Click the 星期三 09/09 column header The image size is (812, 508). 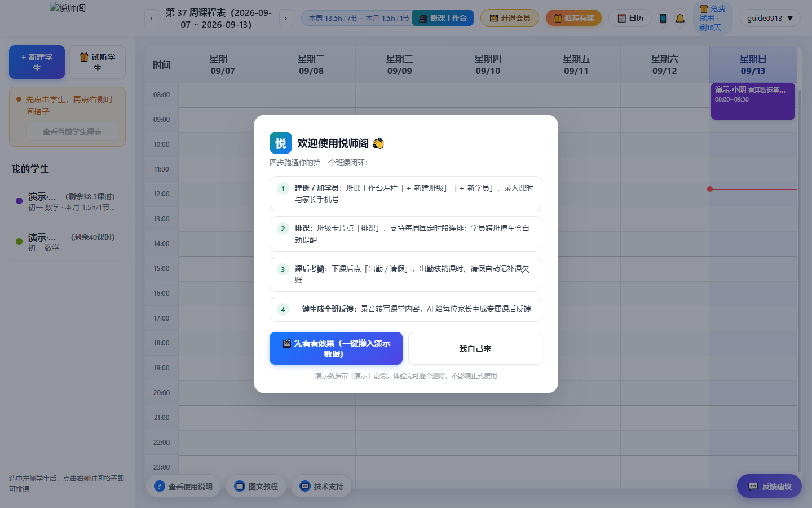(x=399, y=64)
